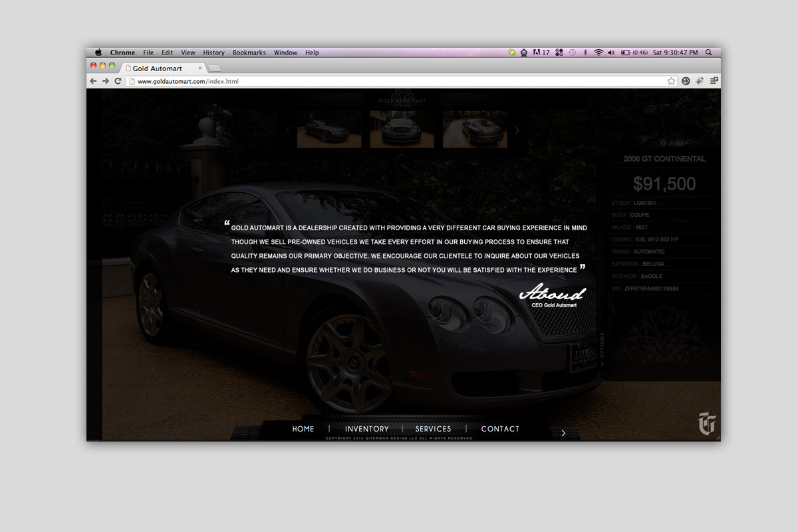Click the designer monogram logo in the page corner
Viewport: 798px width, 532px height.
(706, 423)
